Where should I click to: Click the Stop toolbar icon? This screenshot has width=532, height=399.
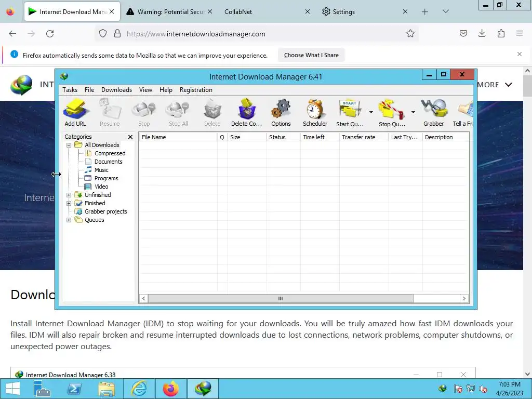[x=144, y=113]
